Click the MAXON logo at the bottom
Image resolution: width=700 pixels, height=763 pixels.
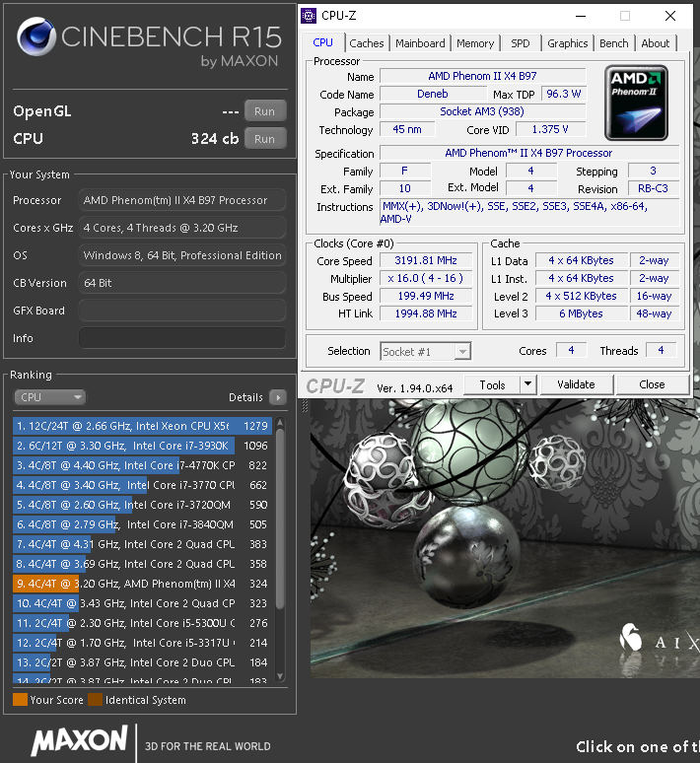(x=80, y=740)
